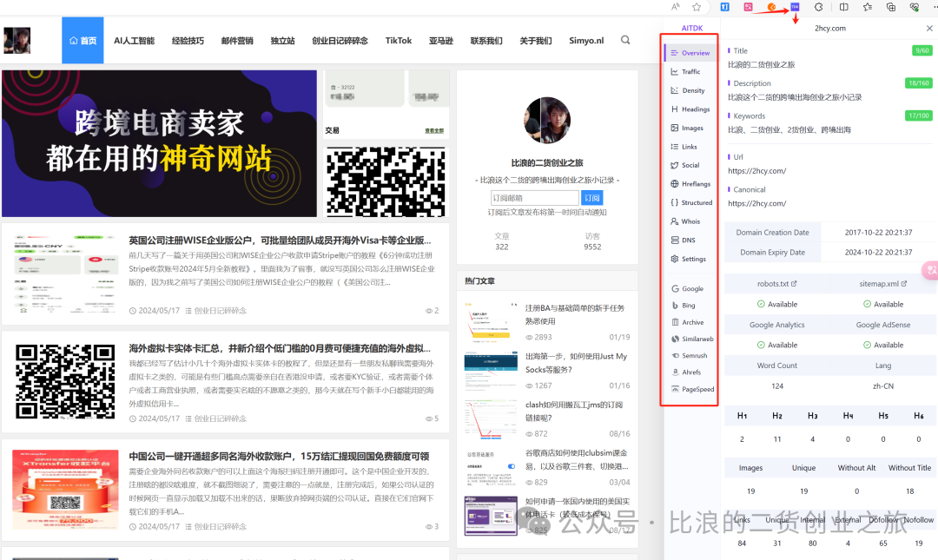Add this page to favorites with the star icon
This screenshot has width=938, height=560.
tap(697, 7)
